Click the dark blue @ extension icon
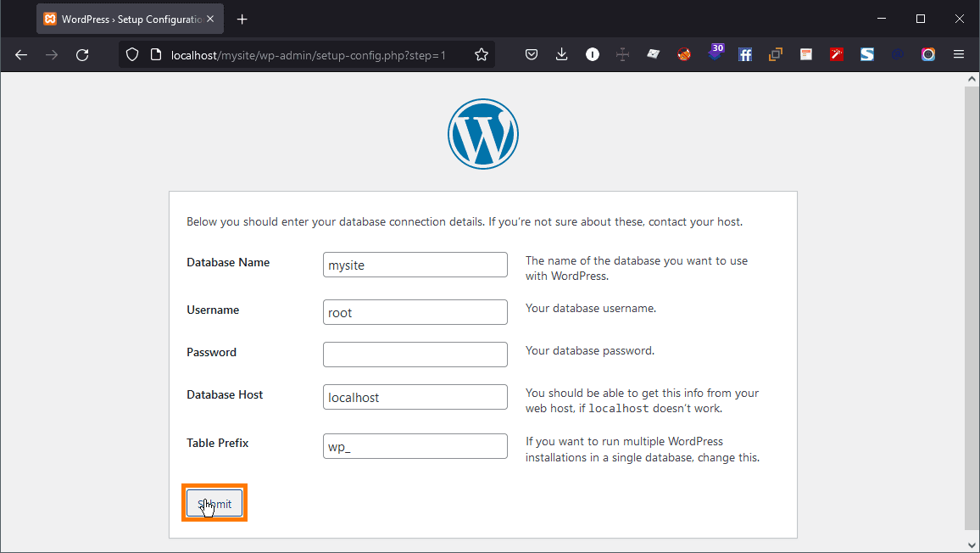The height and width of the screenshot is (553, 980). (898, 55)
